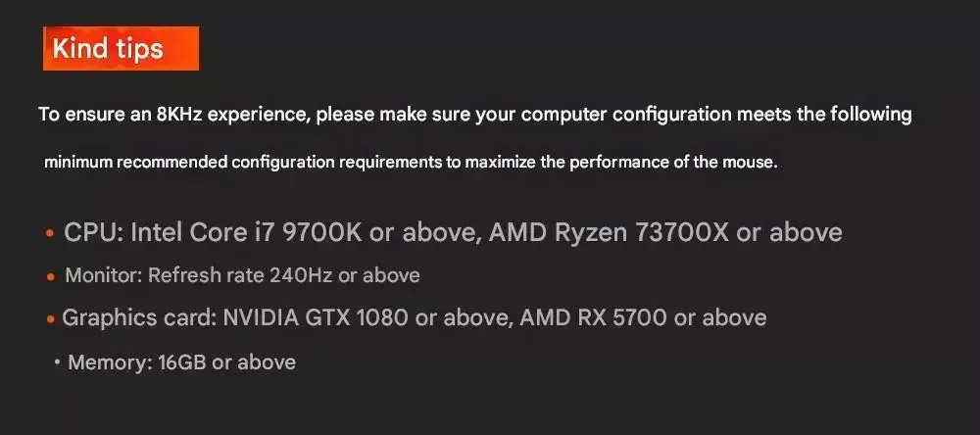
Task: Click the CPU: label
Action: pyautogui.click(x=94, y=232)
